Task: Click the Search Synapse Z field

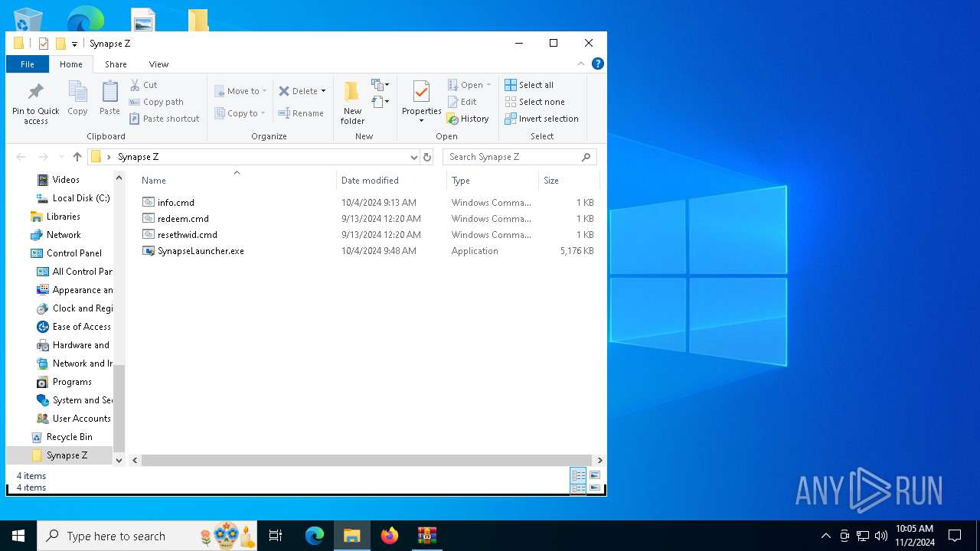Action: 519,157
